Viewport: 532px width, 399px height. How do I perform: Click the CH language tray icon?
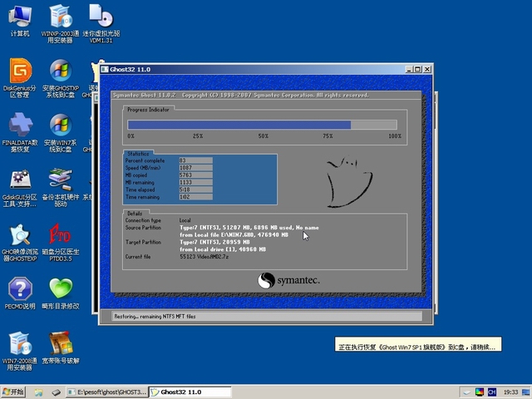click(x=491, y=392)
